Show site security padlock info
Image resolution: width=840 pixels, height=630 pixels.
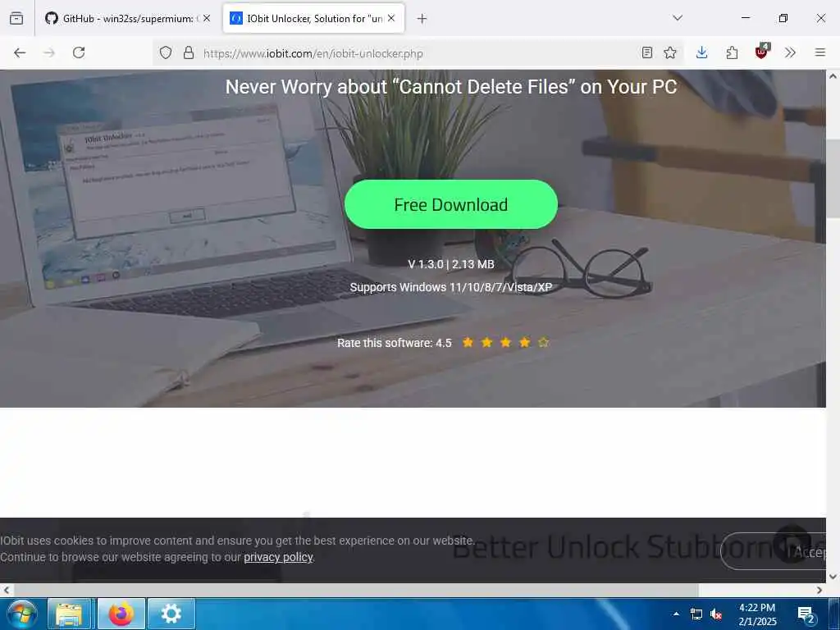[x=189, y=52]
